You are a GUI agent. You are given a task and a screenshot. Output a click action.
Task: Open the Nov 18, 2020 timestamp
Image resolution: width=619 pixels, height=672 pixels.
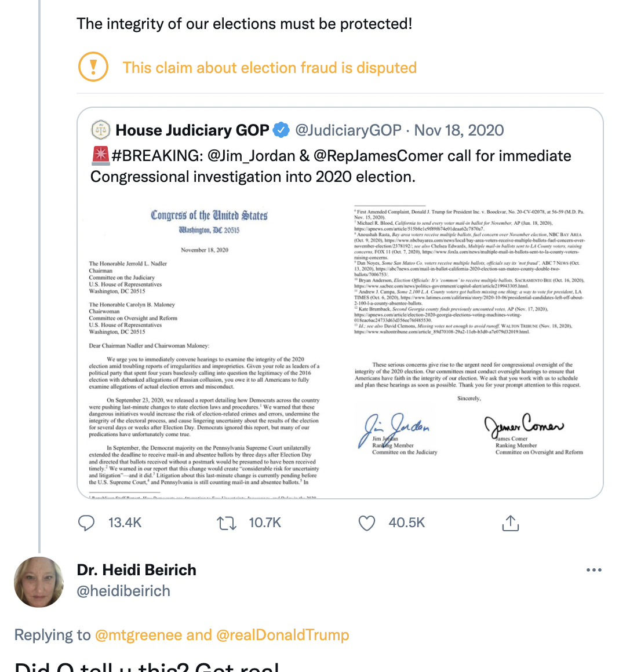459,130
